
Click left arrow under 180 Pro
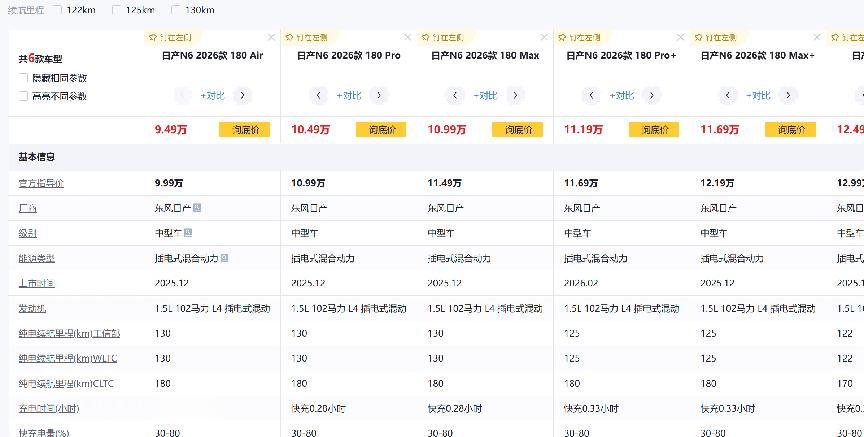(x=318, y=95)
